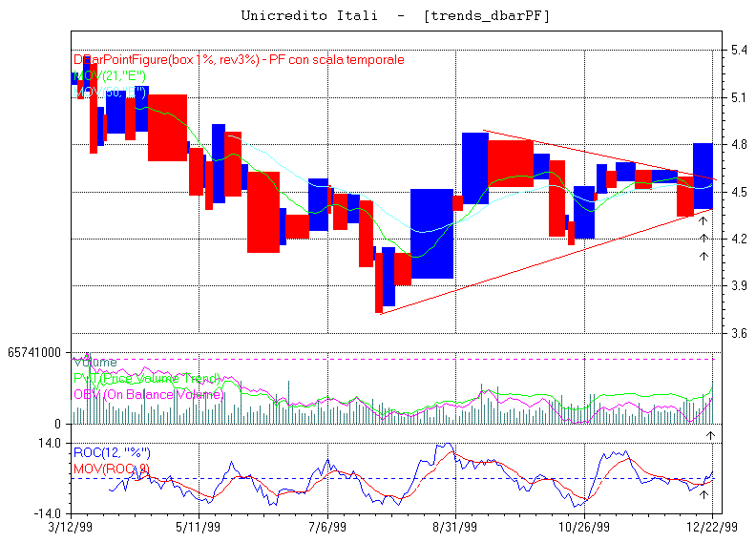Viewport: 756px width, 542px height.
Task: Click the -14.0 ROC axis value
Action: click(48, 513)
